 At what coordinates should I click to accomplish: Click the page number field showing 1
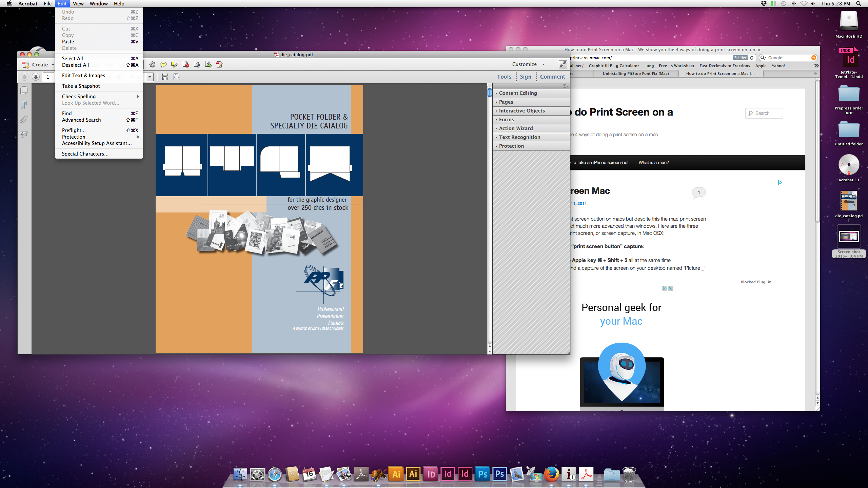coord(48,77)
